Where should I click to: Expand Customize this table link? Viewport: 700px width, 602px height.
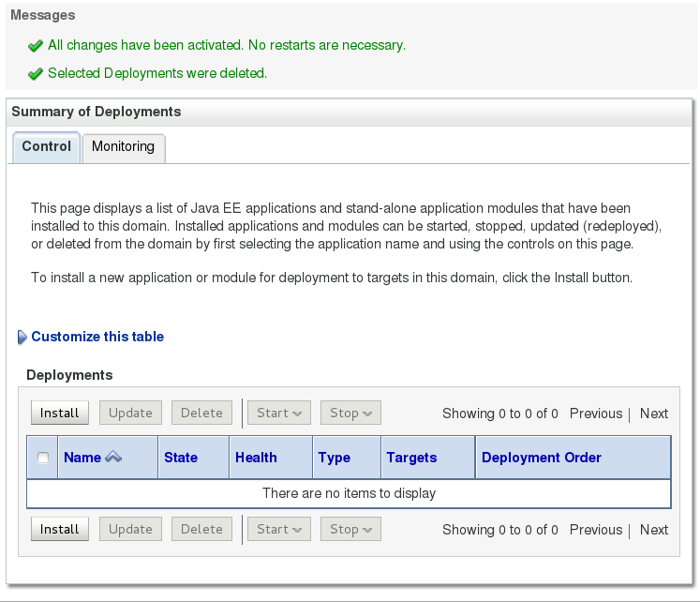click(x=97, y=337)
